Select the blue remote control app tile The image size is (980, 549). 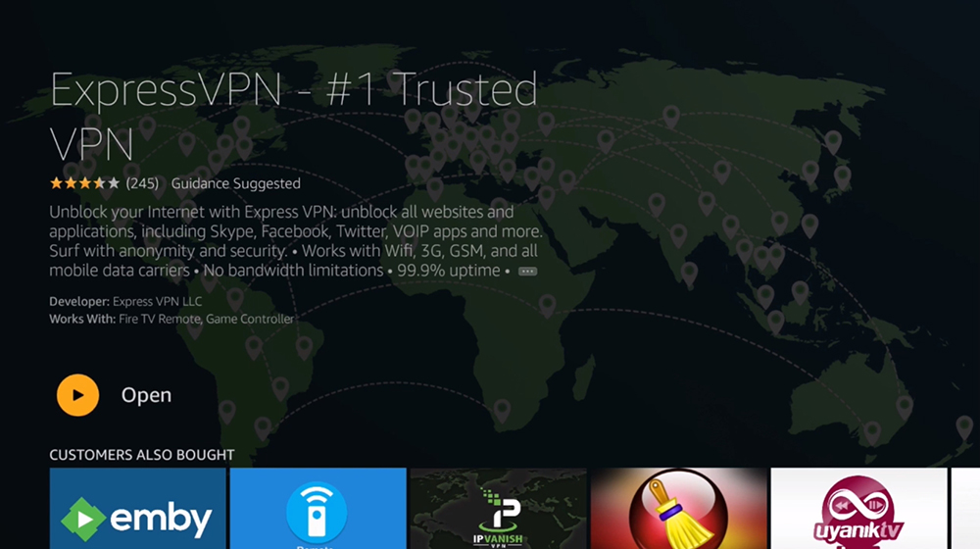coord(318,509)
